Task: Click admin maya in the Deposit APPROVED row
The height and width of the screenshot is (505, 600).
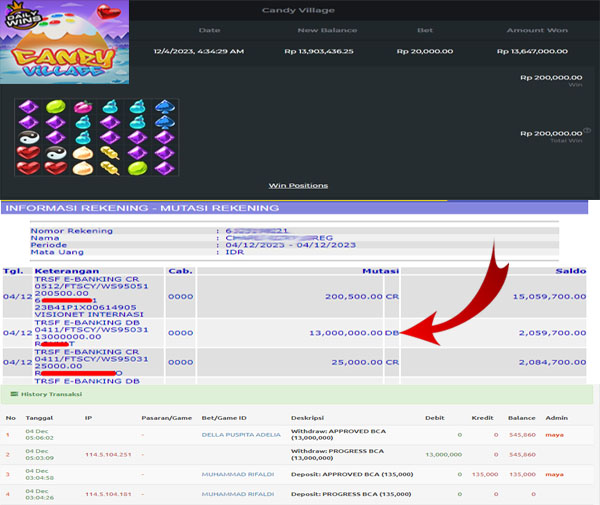Action: tap(554, 474)
